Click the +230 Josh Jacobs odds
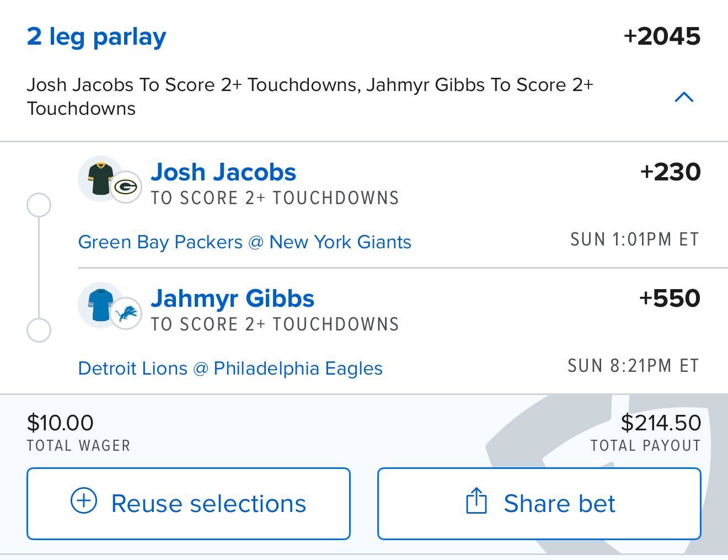 [x=670, y=172]
